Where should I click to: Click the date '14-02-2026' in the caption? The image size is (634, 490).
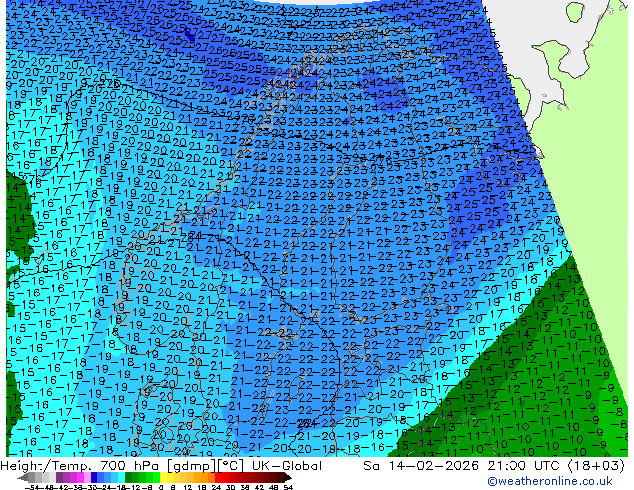pyautogui.click(x=433, y=466)
